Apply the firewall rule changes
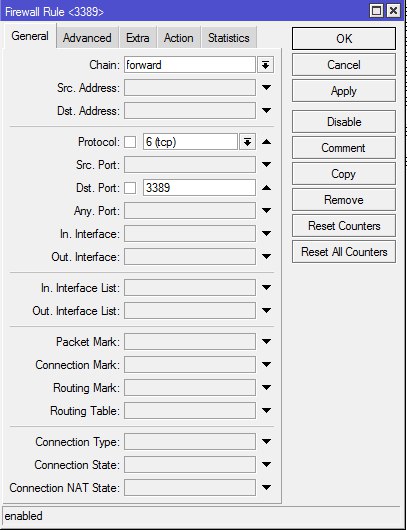This screenshot has height=530, width=407. [344, 91]
